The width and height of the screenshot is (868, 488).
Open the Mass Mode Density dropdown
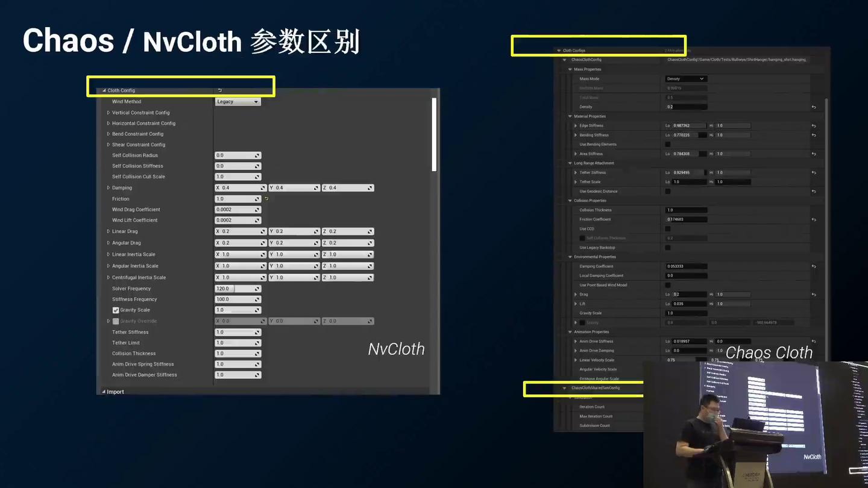click(686, 79)
